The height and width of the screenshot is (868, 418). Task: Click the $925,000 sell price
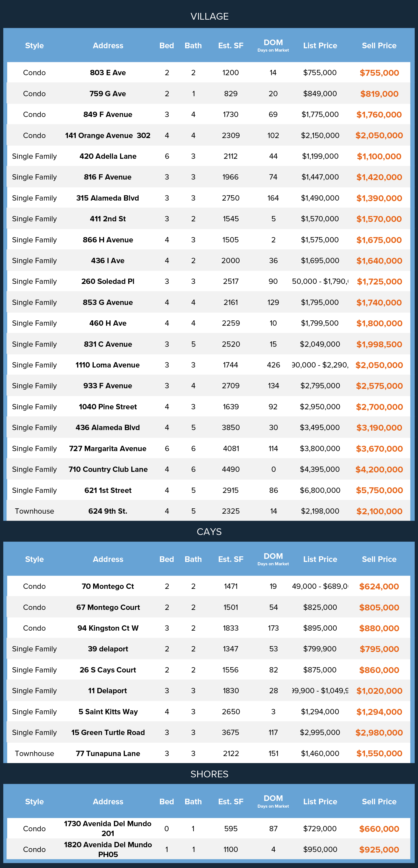tap(379, 850)
